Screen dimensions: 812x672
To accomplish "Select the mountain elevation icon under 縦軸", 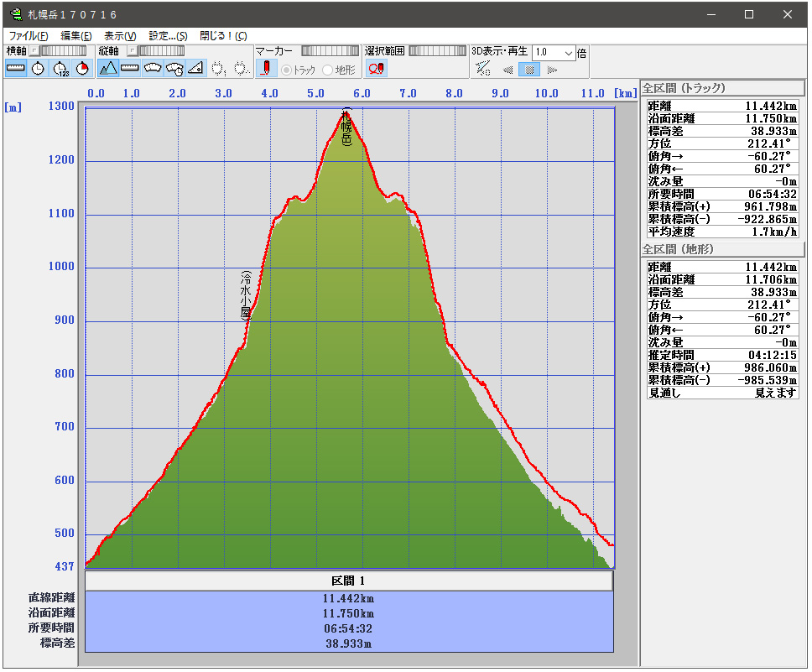I will pyautogui.click(x=108, y=69).
